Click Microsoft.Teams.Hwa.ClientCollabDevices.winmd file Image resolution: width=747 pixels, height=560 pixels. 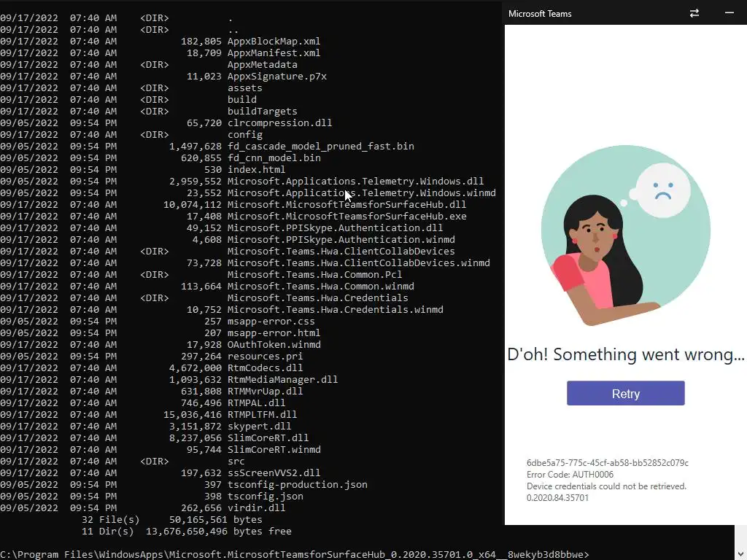[359, 262]
